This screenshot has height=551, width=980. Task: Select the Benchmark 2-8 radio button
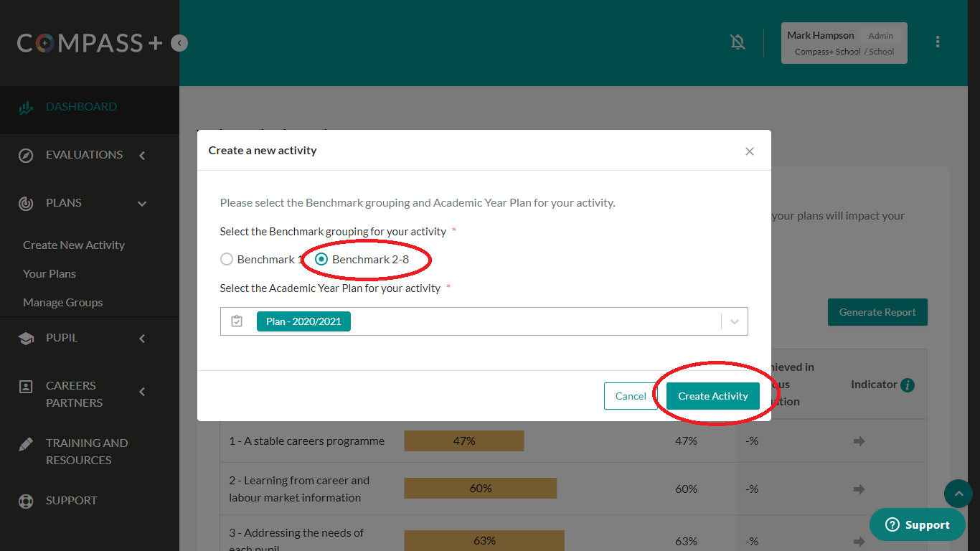(321, 259)
